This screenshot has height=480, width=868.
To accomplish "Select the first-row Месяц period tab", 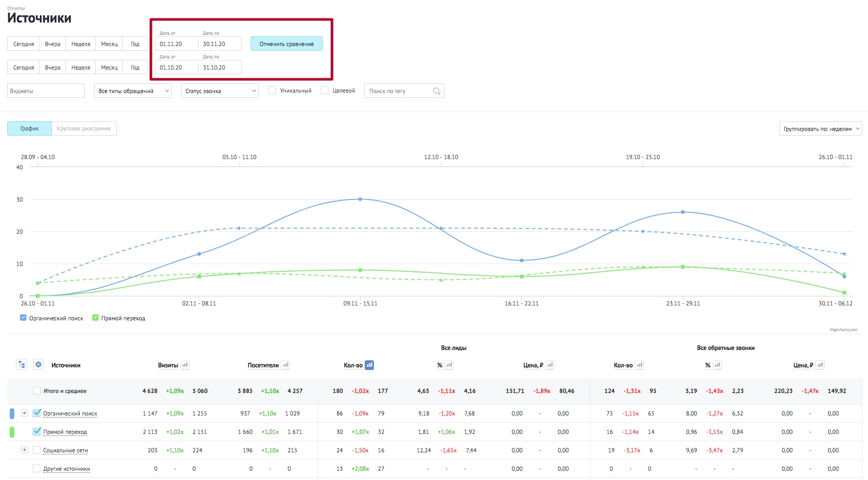I will click(x=109, y=44).
